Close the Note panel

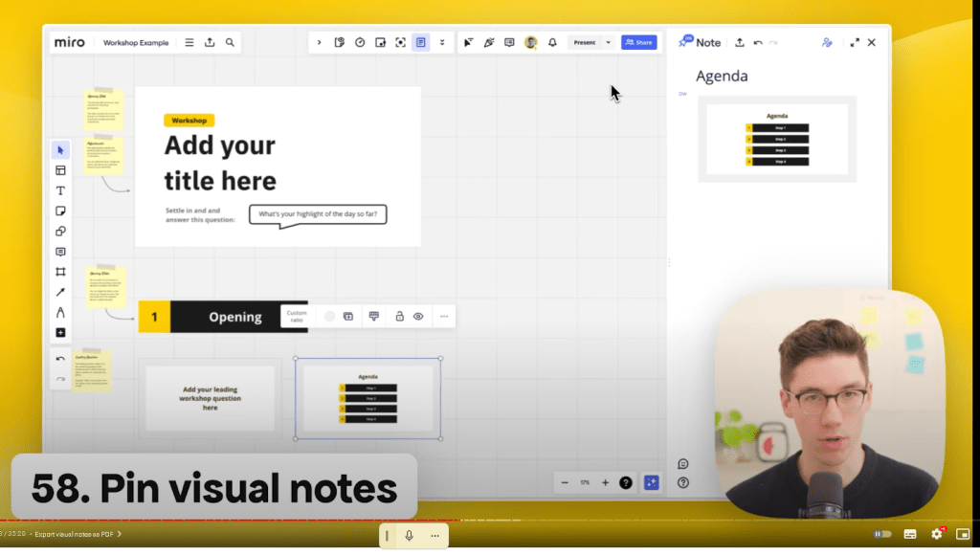[871, 42]
